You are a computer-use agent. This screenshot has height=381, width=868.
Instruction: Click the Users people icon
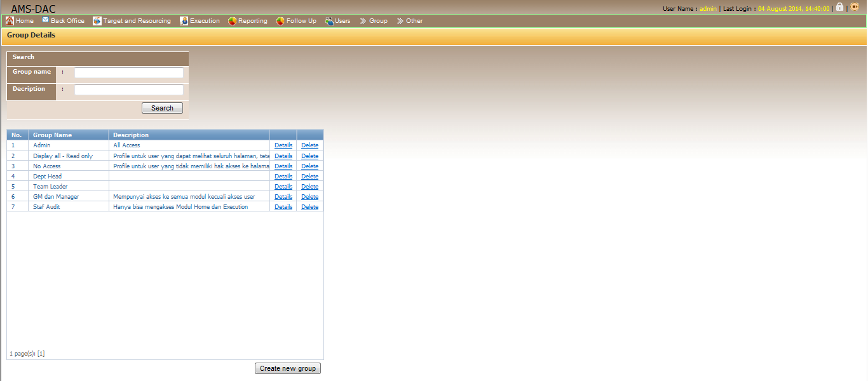coord(329,21)
